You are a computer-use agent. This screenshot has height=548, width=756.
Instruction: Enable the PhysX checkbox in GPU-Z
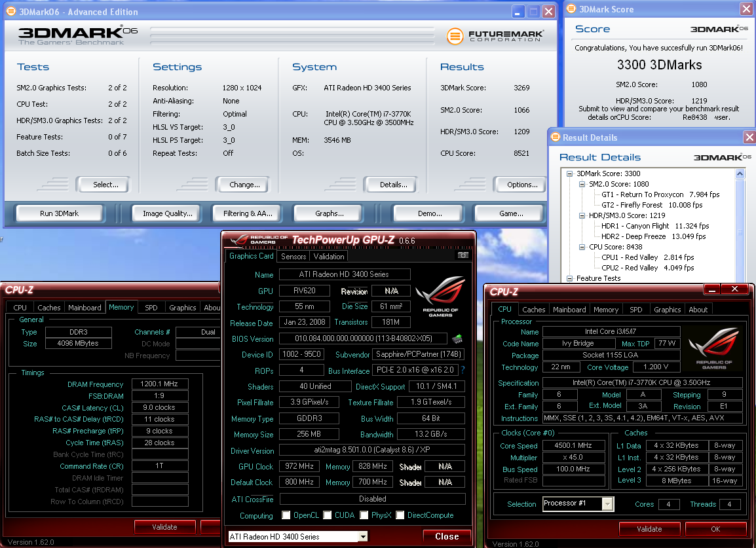[x=364, y=515]
